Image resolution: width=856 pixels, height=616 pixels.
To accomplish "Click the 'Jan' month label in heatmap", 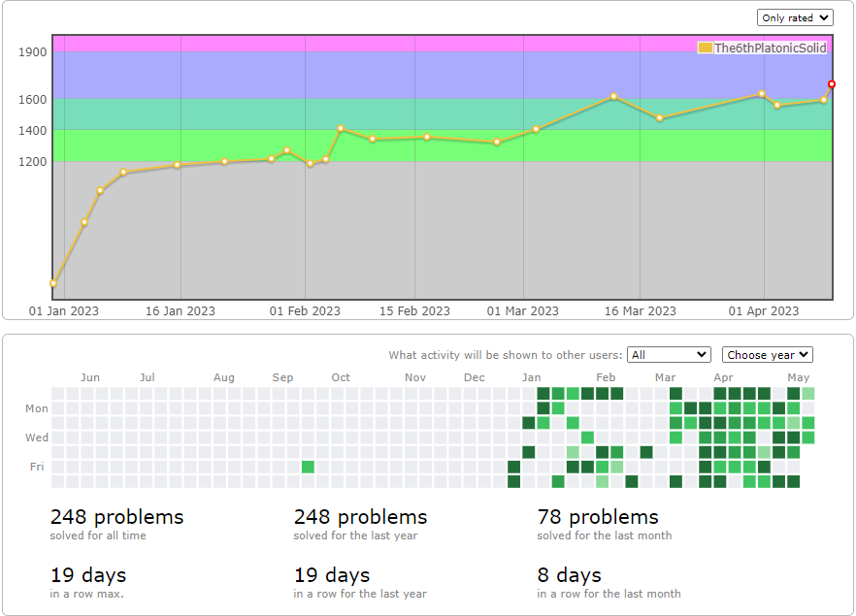I will (531, 377).
